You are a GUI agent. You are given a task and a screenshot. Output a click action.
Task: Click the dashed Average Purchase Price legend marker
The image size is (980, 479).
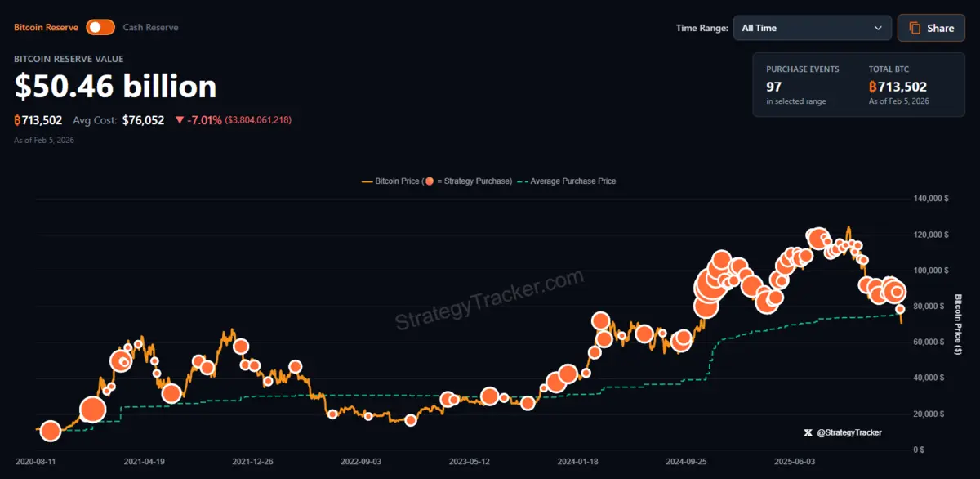[523, 181]
